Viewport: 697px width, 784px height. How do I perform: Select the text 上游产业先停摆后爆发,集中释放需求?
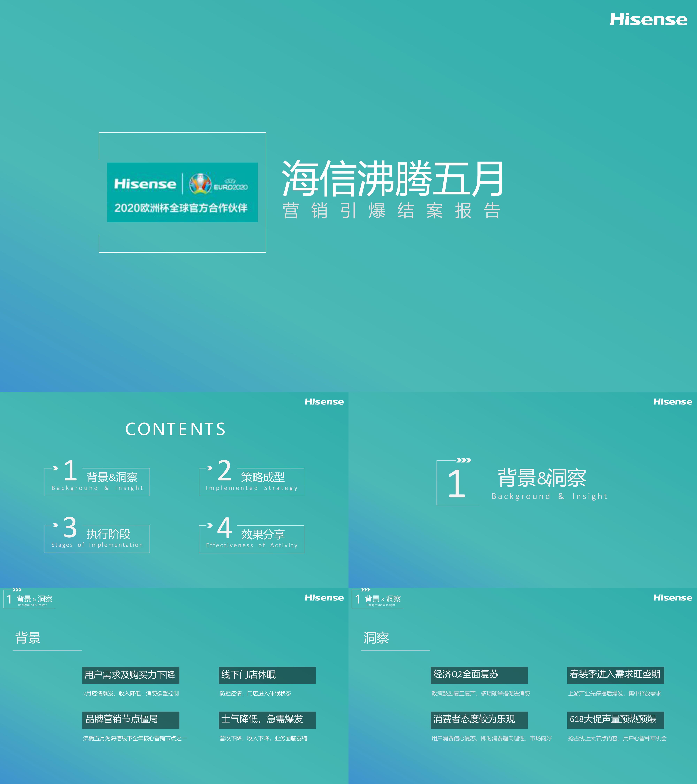(615, 693)
